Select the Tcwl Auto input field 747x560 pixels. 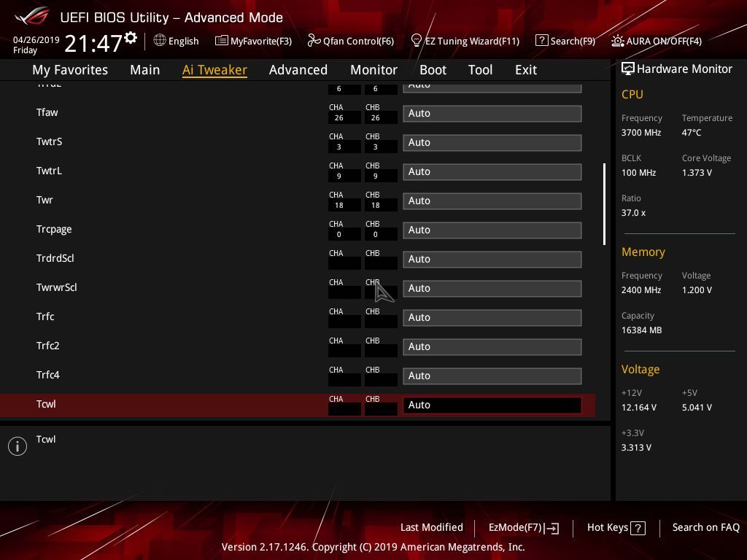[492, 405]
